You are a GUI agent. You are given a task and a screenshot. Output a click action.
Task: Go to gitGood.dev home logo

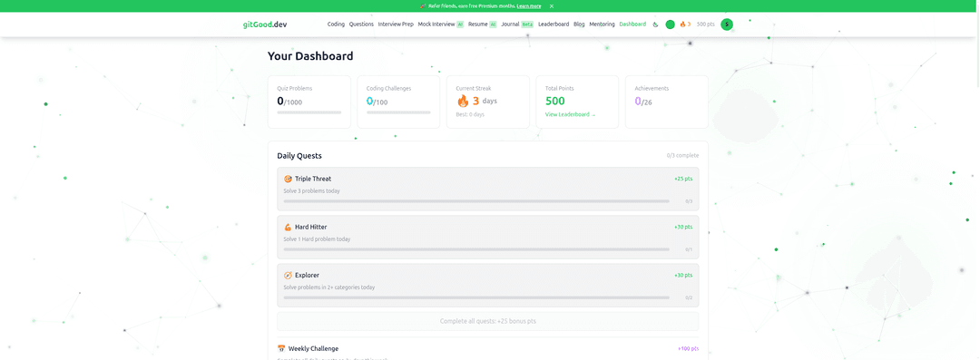pyautogui.click(x=265, y=24)
